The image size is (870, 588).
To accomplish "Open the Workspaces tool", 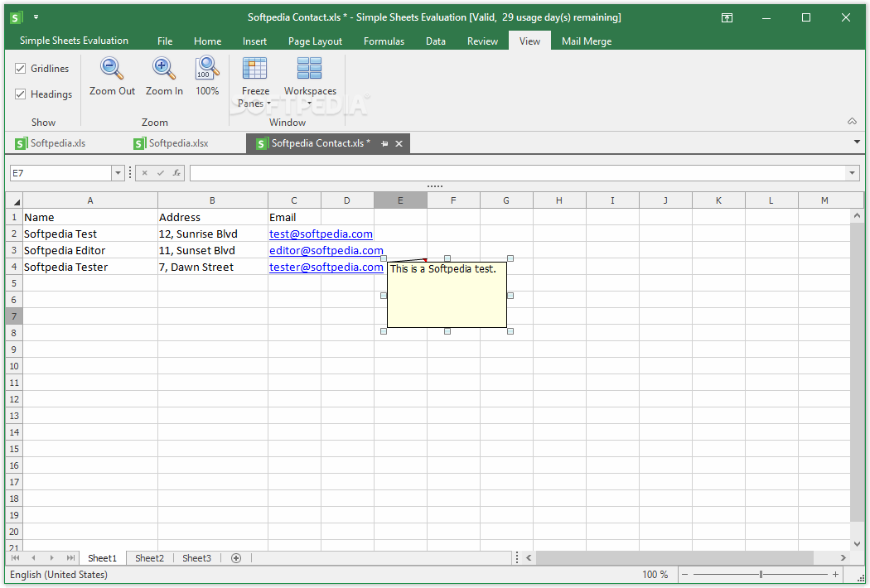I will coord(310,82).
